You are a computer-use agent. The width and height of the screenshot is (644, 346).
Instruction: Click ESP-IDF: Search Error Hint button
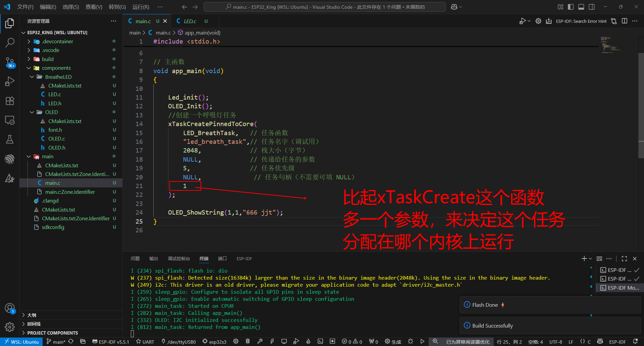[x=581, y=21]
